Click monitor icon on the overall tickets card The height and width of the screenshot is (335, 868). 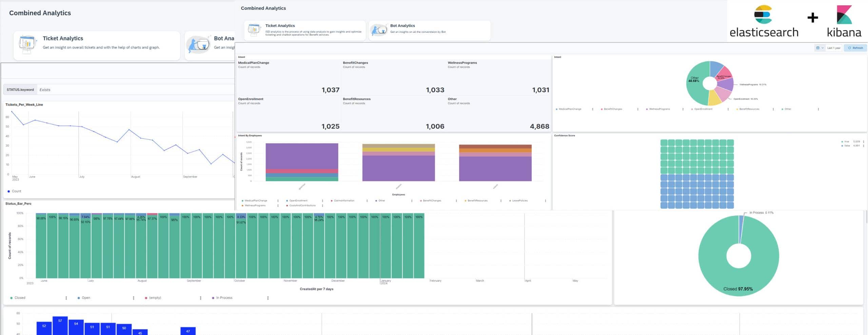(x=27, y=44)
